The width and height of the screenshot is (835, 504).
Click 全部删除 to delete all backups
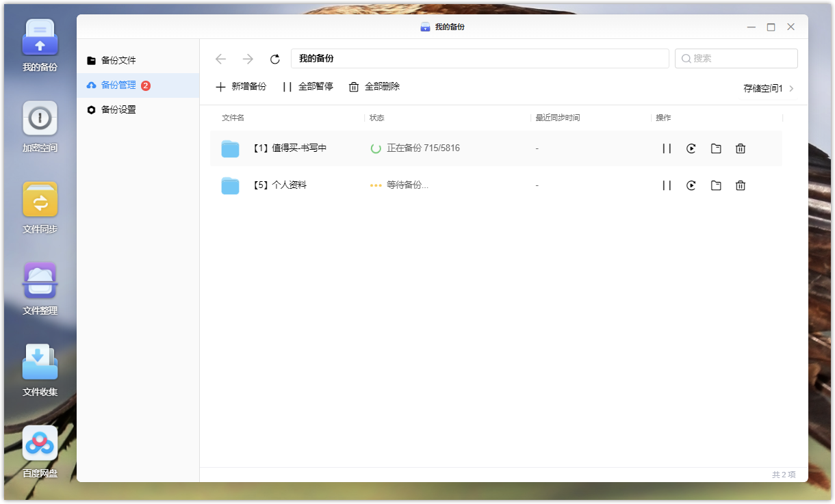coord(374,87)
